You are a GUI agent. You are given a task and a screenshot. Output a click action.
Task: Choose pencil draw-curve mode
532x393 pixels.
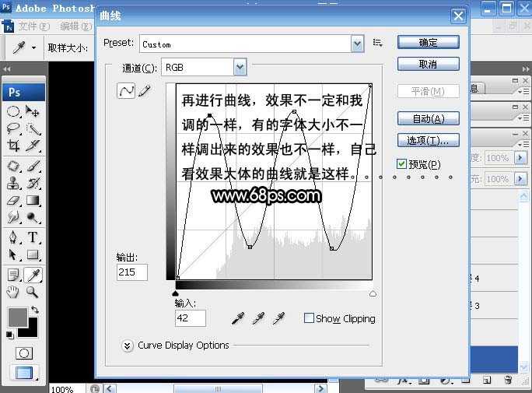coord(144,91)
